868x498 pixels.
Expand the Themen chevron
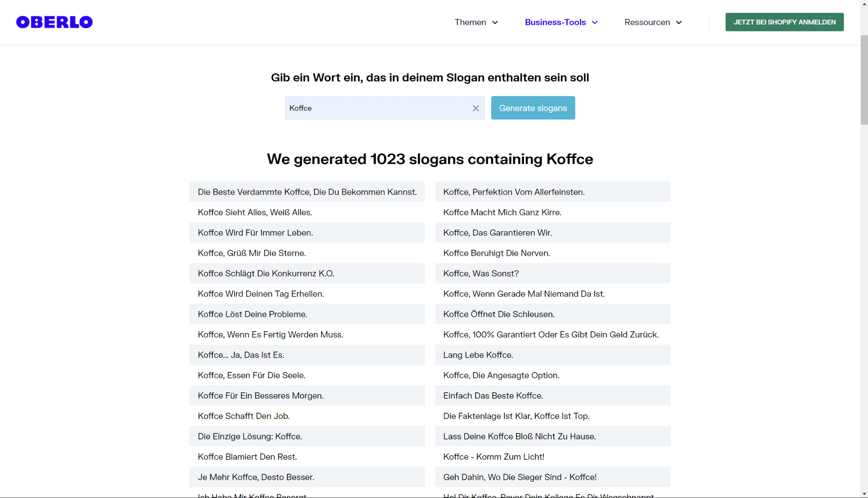tap(495, 22)
